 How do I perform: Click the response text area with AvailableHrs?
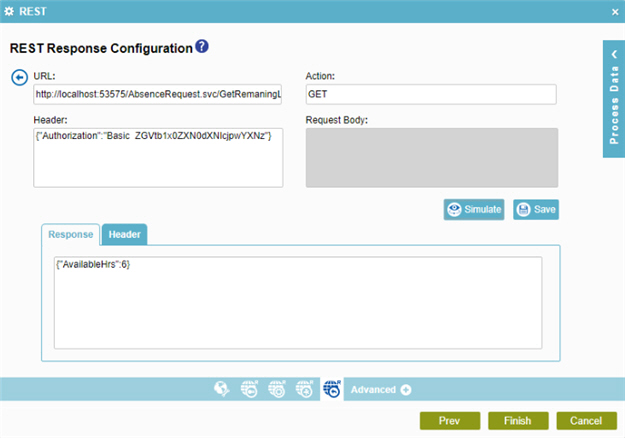(298, 302)
